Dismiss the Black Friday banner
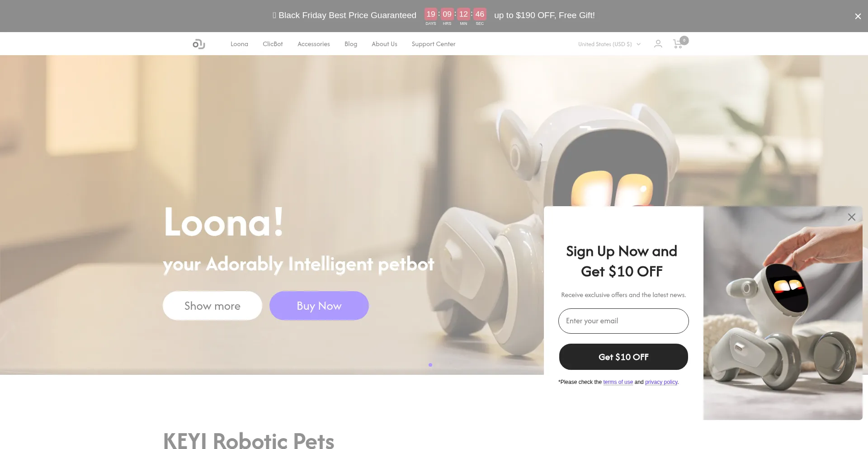Viewport: 868px width, 449px height. (x=858, y=16)
